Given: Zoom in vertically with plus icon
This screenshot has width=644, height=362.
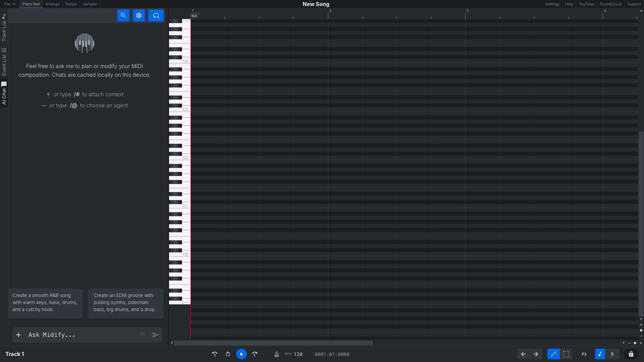Looking at the screenshot, I should [641, 324].
